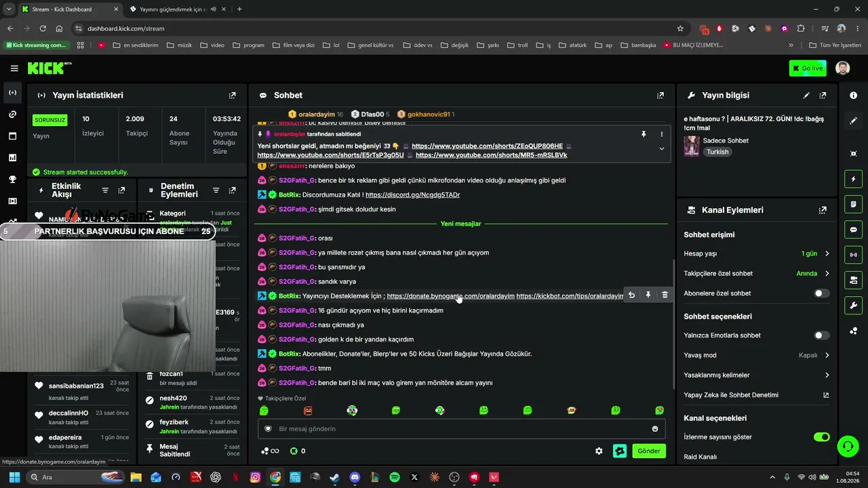This screenshot has height=488, width=868.
Task: Open Discord from the taskbar
Action: click(x=355, y=477)
